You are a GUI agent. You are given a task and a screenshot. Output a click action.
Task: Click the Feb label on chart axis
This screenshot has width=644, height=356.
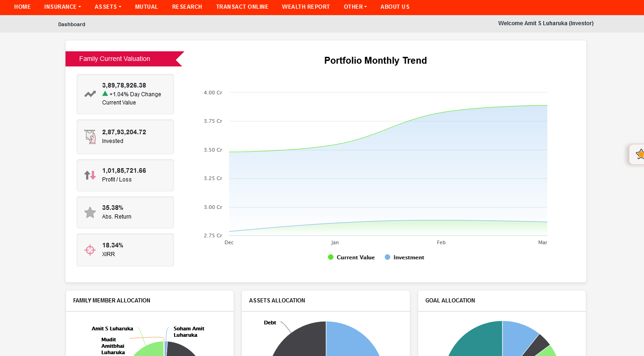click(441, 242)
